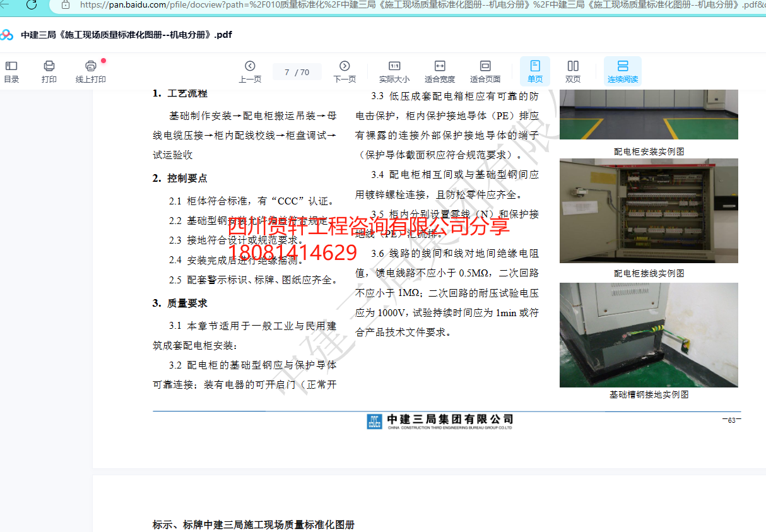Click the next page header 标示、标牌中建三局

point(254,525)
